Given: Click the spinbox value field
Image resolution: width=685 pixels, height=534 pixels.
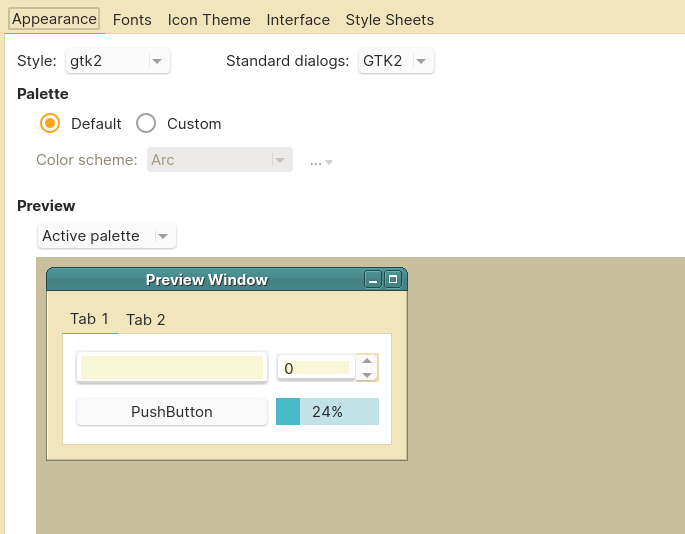Looking at the screenshot, I should (x=315, y=368).
